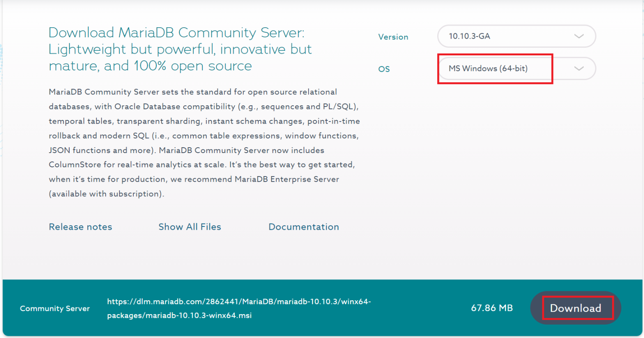Open the Documentation page

click(x=304, y=226)
